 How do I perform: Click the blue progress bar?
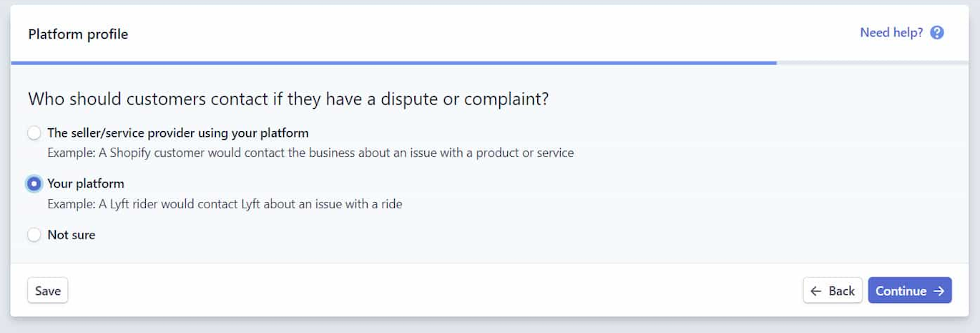pos(393,63)
